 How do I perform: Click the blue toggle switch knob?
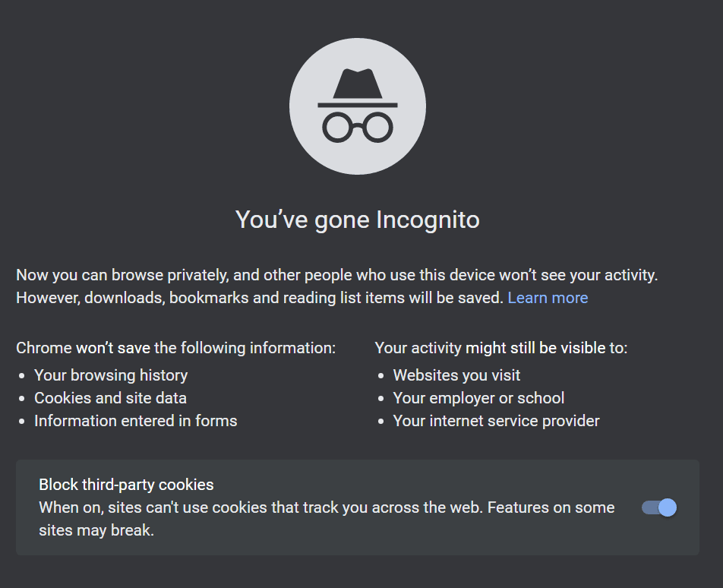(x=666, y=507)
